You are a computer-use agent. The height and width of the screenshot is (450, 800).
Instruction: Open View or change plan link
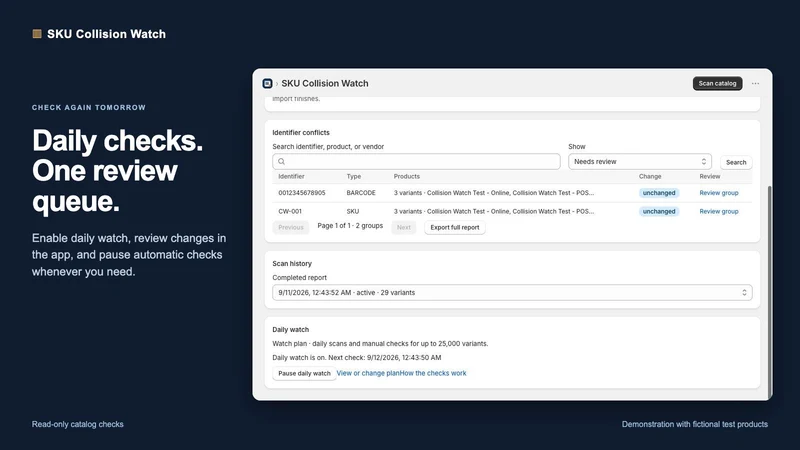click(x=368, y=373)
